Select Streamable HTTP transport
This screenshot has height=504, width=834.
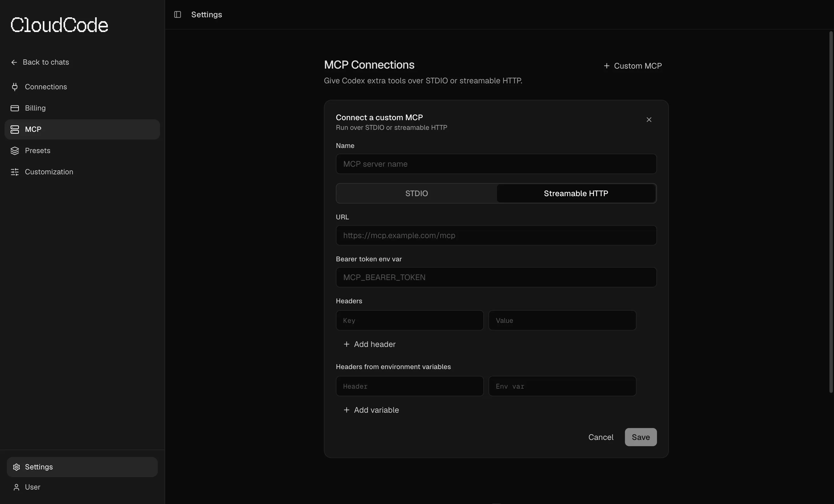point(576,194)
